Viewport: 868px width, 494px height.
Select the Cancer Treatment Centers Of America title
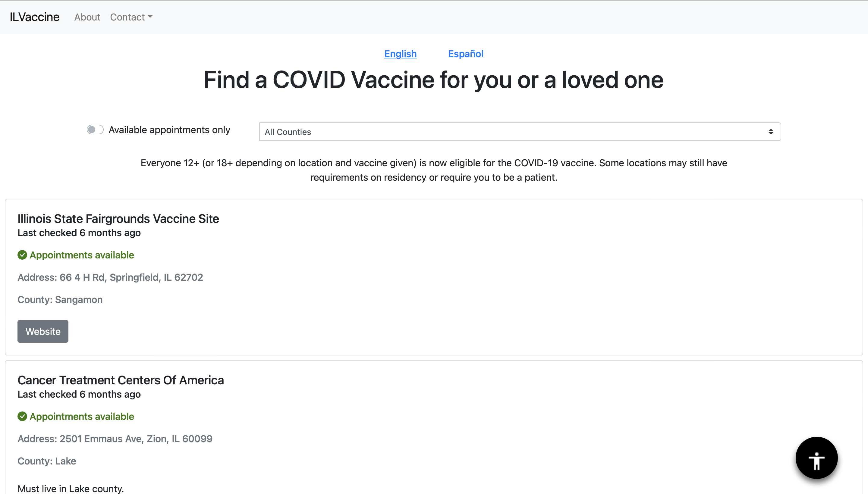click(121, 380)
